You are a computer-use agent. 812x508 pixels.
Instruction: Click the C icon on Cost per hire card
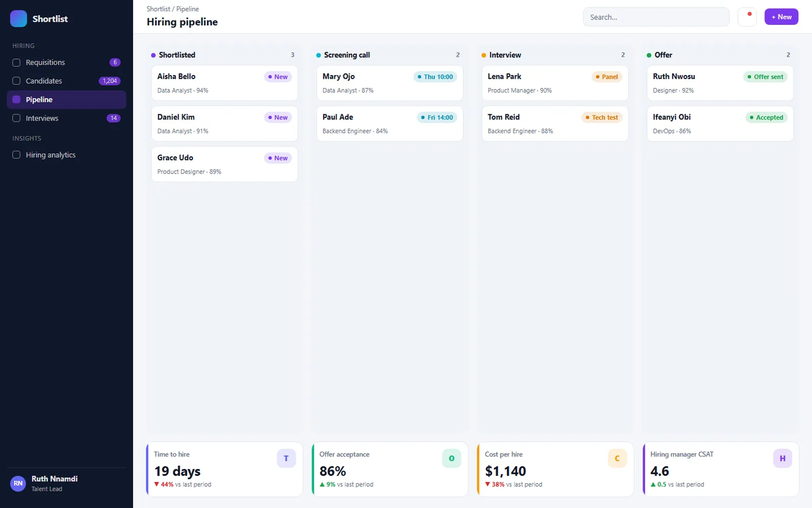(617, 458)
